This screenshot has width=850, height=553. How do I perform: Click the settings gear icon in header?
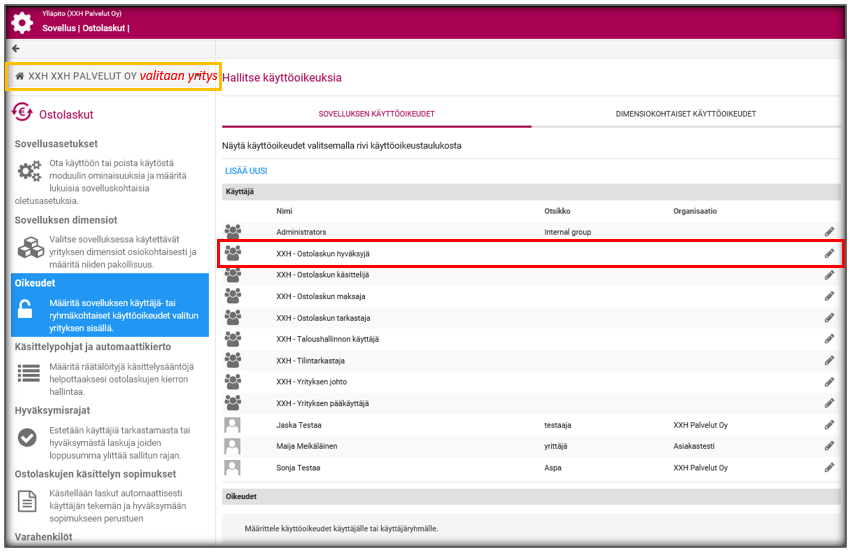pos(22,23)
